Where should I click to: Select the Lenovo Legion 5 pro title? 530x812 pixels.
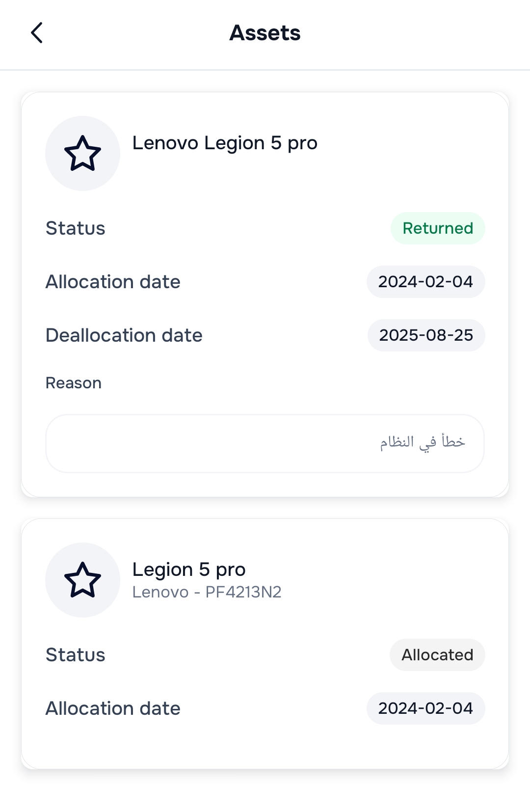[225, 143]
